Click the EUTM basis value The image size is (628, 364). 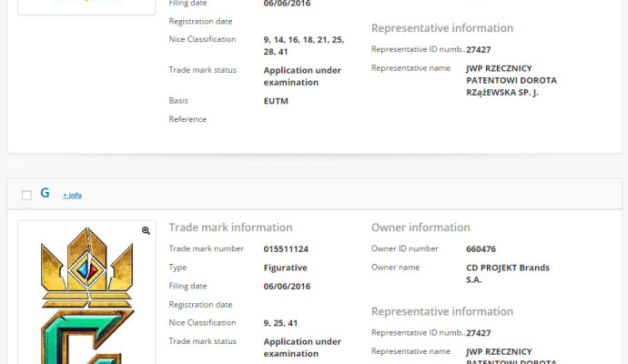tap(276, 100)
